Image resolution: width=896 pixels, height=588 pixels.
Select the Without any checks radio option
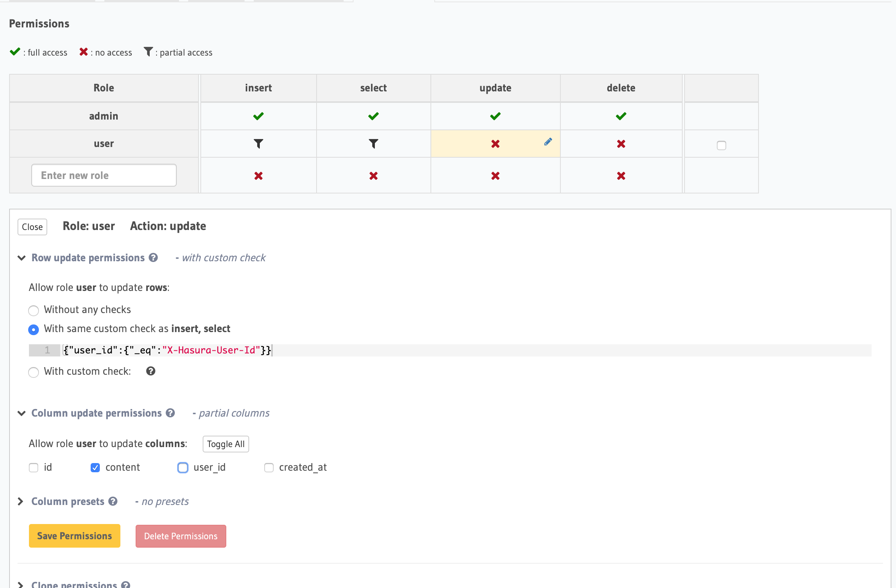(x=34, y=310)
